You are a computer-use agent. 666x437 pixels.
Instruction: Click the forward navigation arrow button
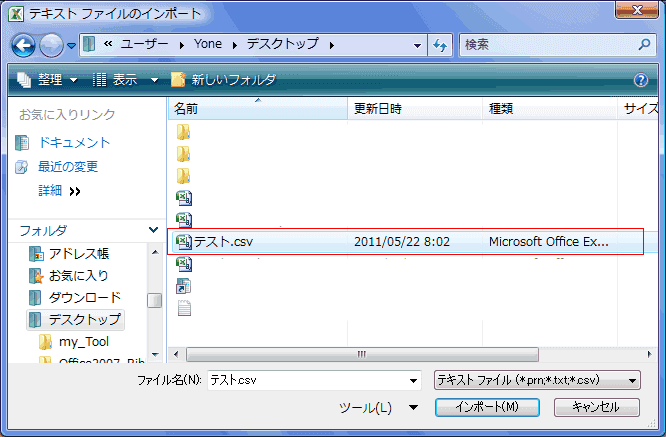51,45
